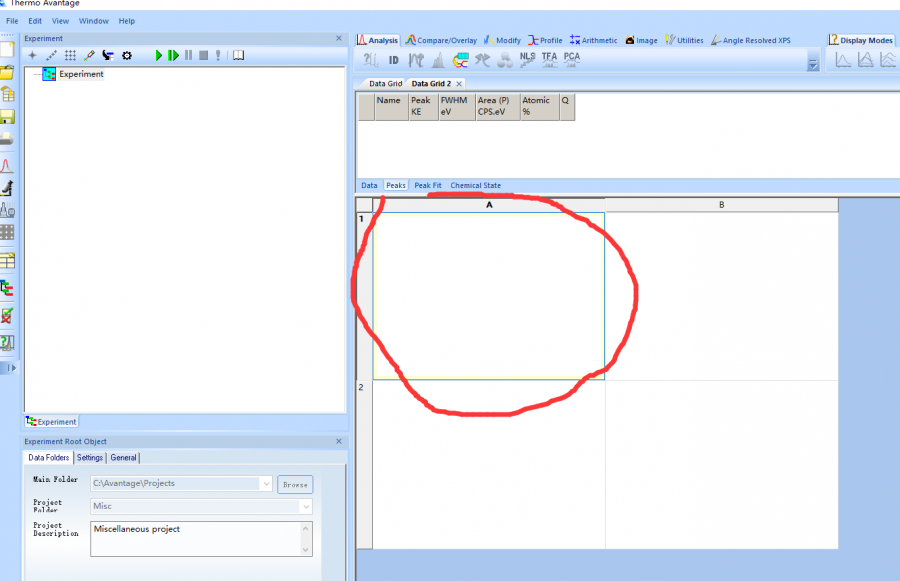Click the NLS fitting icon
900x581 pixels.
click(x=527, y=59)
